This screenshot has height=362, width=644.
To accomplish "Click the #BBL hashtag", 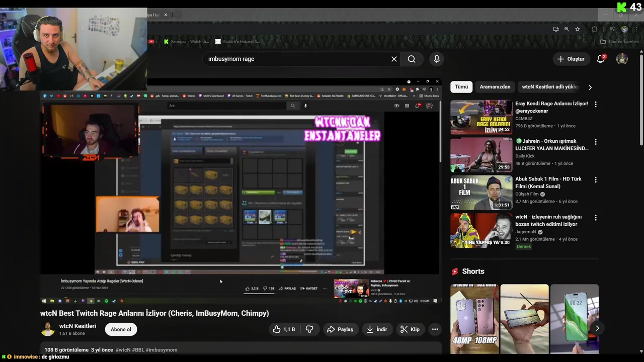I will pyautogui.click(x=138, y=350).
